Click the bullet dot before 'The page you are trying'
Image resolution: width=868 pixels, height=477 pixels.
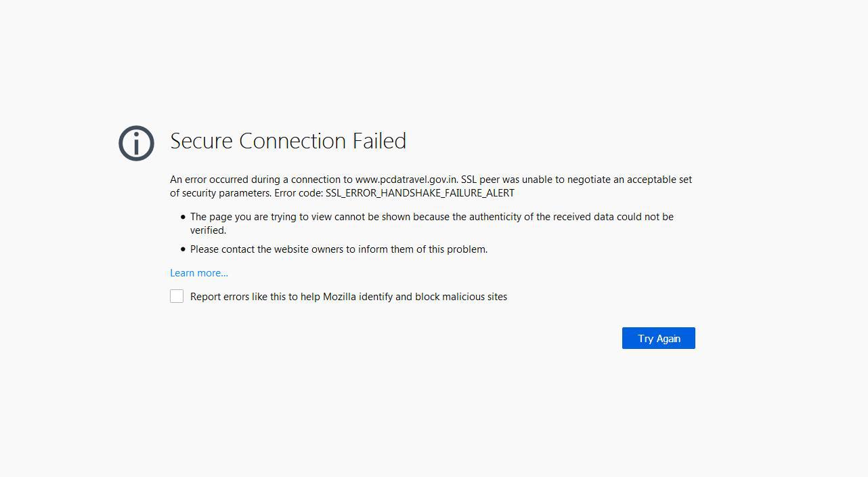(183, 217)
